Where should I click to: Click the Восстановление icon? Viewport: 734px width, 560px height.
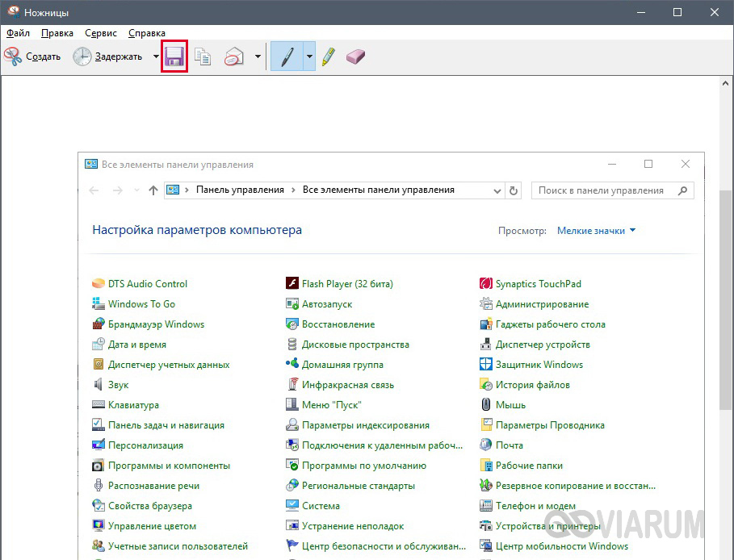pos(292,324)
